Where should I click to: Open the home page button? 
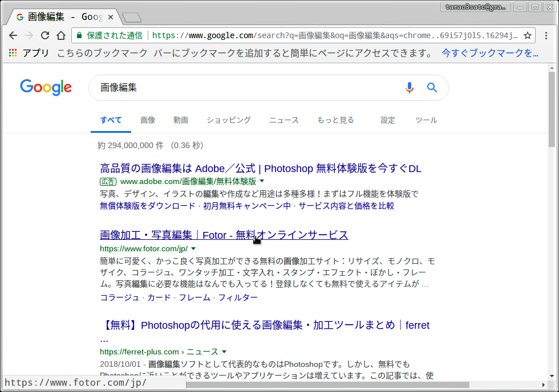pos(61,35)
